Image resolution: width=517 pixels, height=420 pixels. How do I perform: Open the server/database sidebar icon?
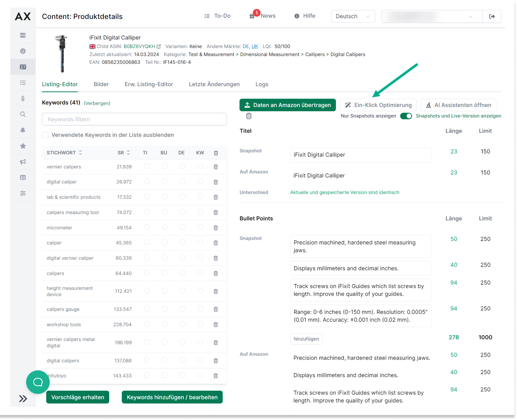[23, 35]
